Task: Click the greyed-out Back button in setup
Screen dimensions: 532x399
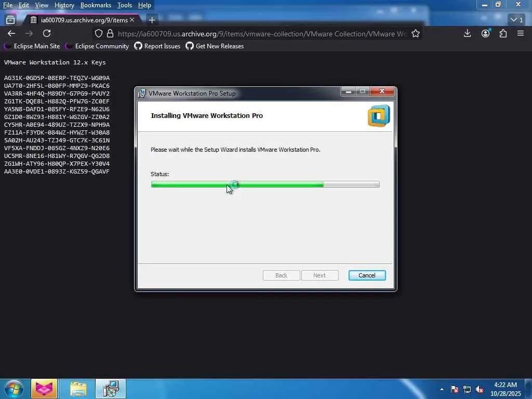Action: point(281,275)
